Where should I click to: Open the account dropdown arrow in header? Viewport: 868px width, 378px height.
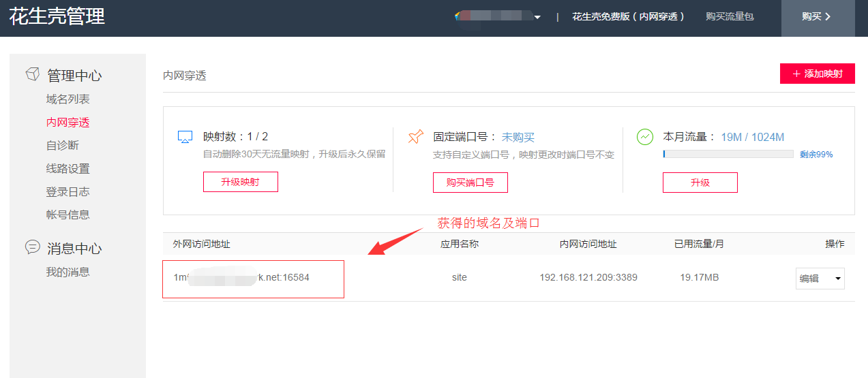tap(537, 17)
